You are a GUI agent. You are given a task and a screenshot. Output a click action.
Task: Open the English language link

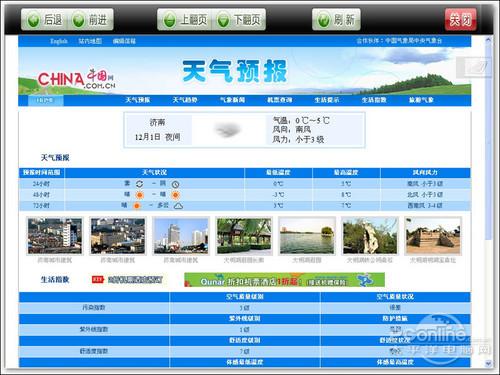pyautogui.click(x=59, y=41)
